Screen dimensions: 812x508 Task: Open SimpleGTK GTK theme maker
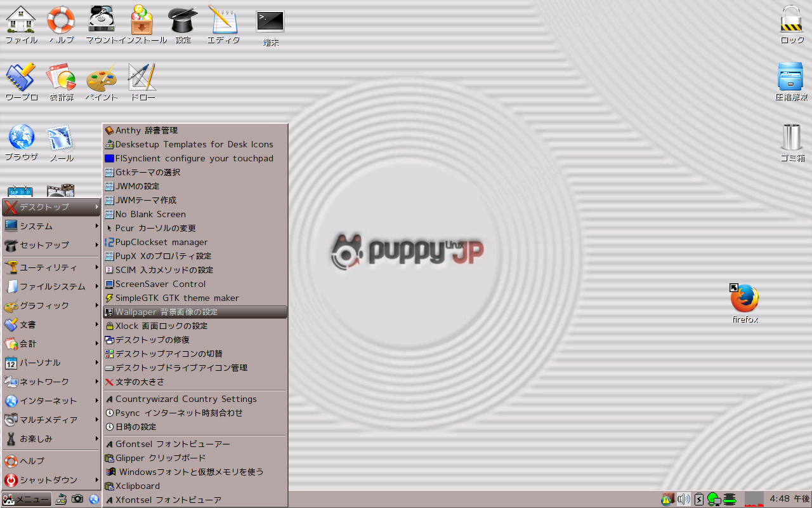(x=195, y=298)
